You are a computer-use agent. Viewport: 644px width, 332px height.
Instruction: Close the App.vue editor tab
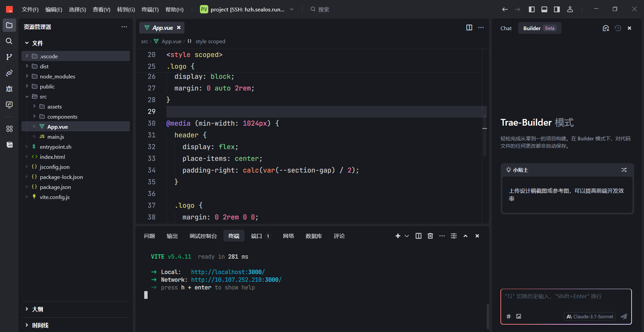179,27
